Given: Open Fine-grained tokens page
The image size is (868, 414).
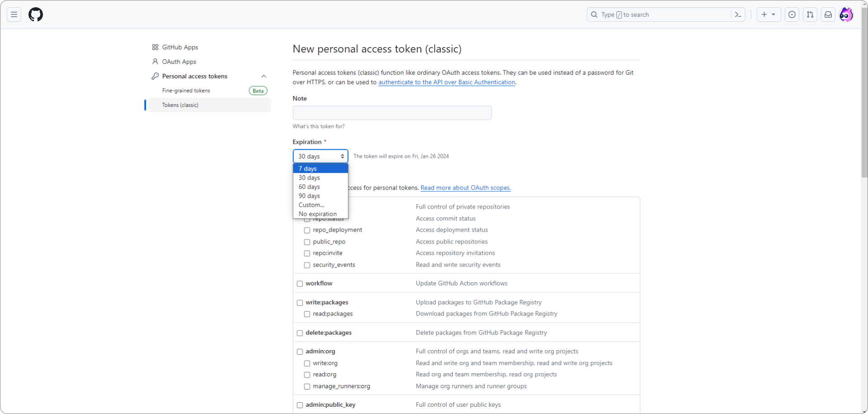Looking at the screenshot, I should click(186, 90).
